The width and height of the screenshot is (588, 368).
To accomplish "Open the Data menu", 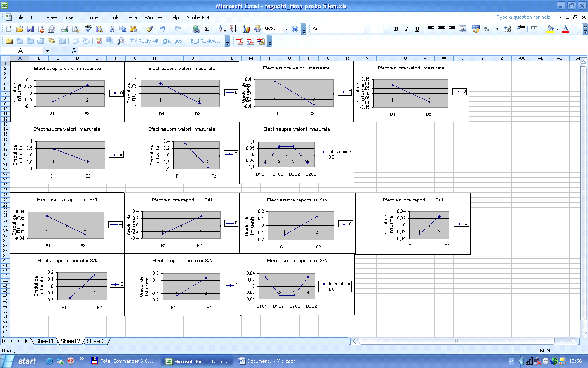I will tap(132, 17).
